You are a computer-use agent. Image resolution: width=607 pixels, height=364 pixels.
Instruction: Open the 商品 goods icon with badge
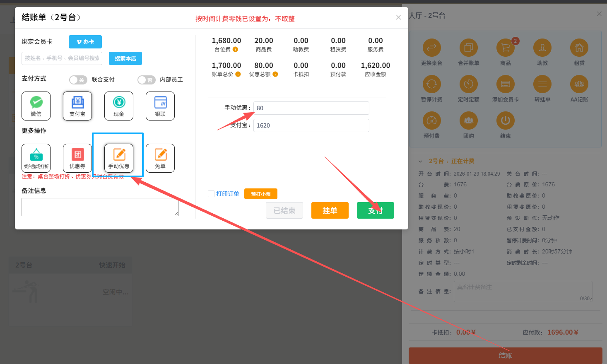tap(505, 48)
